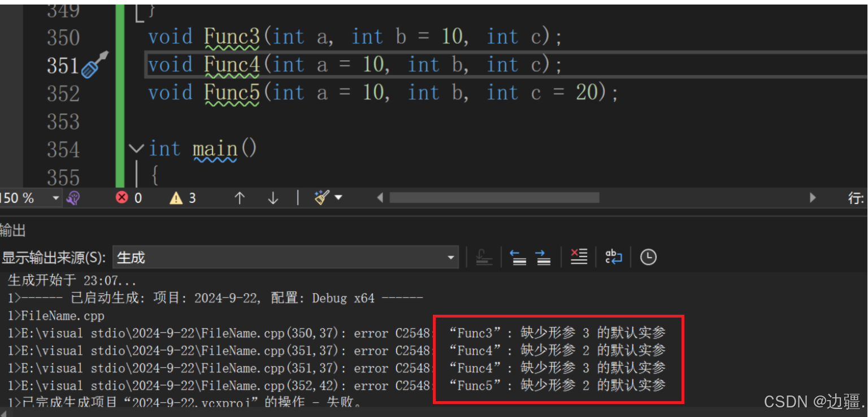The height and width of the screenshot is (417, 868).
Task: Click the output line 1>FileName.cpp
Action: (x=56, y=316)
